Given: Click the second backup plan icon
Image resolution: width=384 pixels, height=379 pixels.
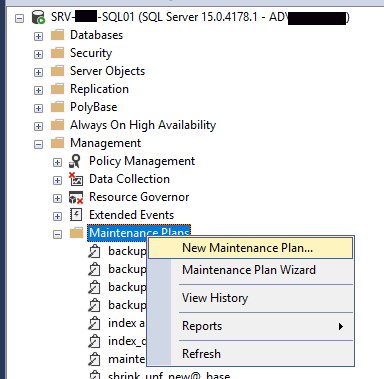Looking at the screenshot, I should [94, 269].
